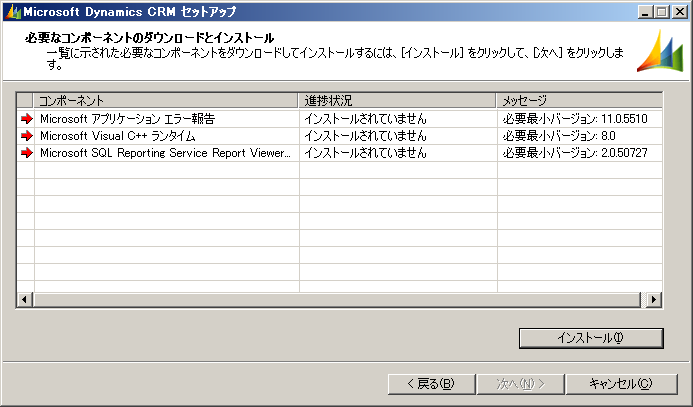Click the red arrow beside SQL Reporting Service Report Viewer
Viewport: 693px width, 407px height.
pyautogui.click(x=27, y=152)
